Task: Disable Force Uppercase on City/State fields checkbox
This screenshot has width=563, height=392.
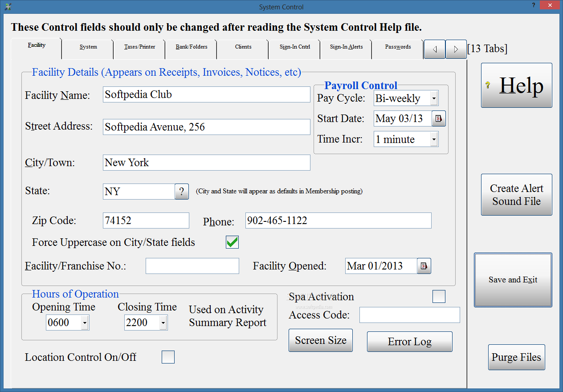Action: (232, 242)
